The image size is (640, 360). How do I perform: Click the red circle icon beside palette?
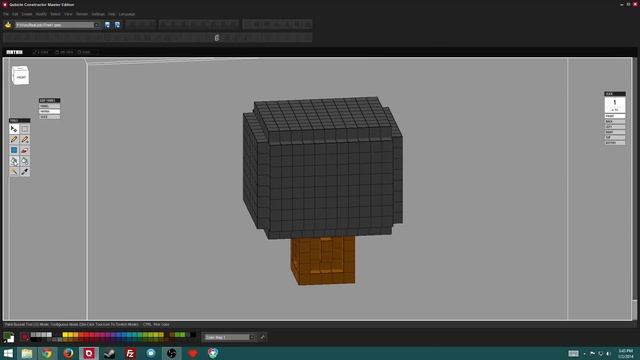(24, 337)
